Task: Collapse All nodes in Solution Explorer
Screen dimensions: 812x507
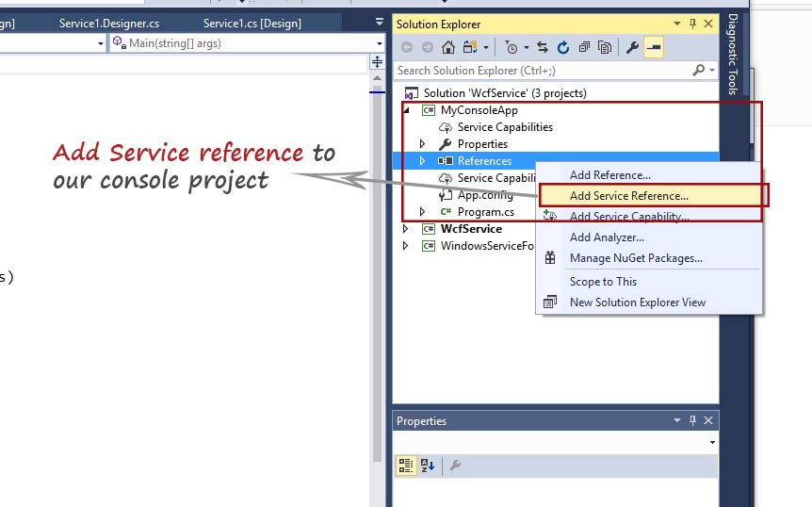Action: (584, 48)
